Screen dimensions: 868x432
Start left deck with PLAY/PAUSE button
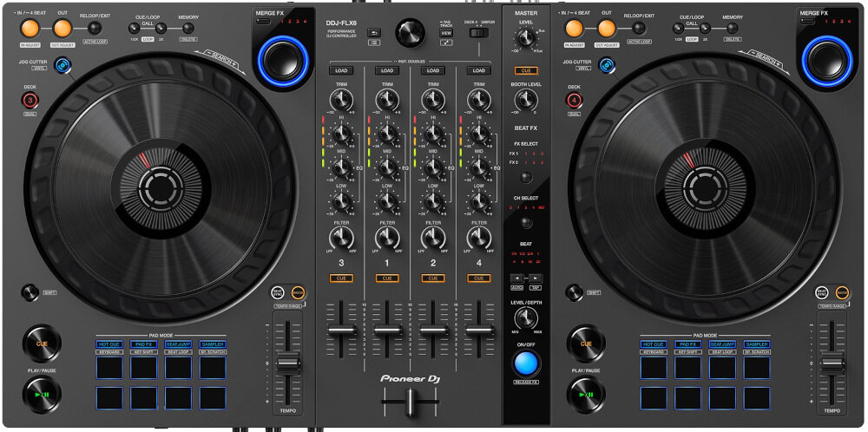pos(42,395)
